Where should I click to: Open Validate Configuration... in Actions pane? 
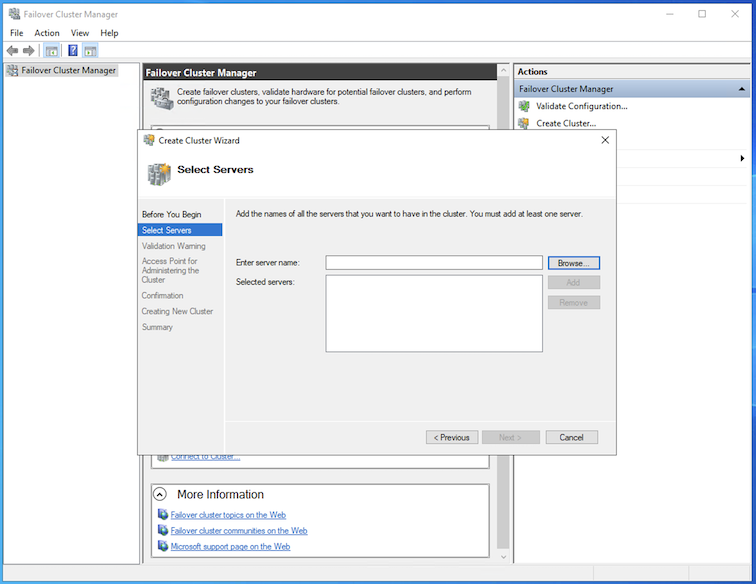(582, 106)
